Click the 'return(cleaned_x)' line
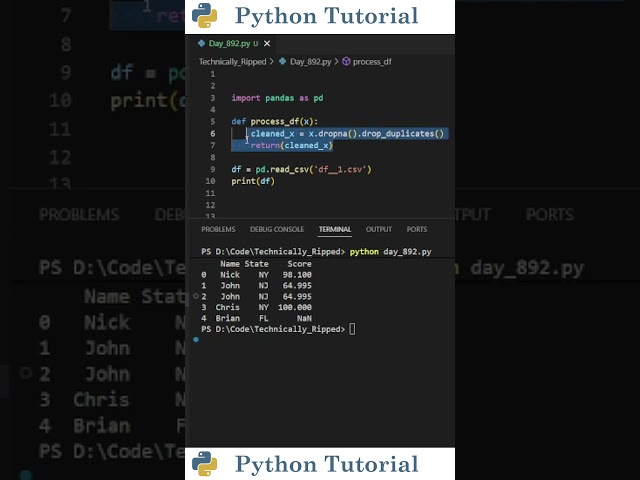The image size is (640, 480). coord(291,145)
